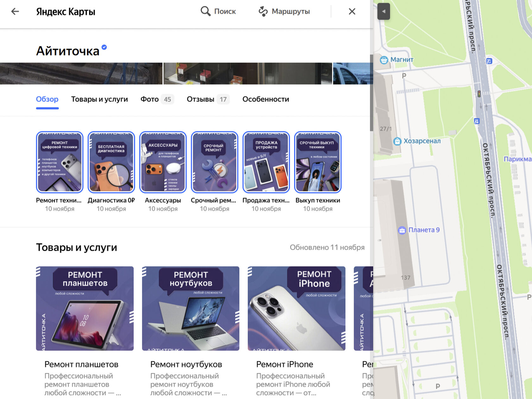Screen dimensions: 532x399
Task: Click the lower bus stop icon on the map
Action: point(477,121)
